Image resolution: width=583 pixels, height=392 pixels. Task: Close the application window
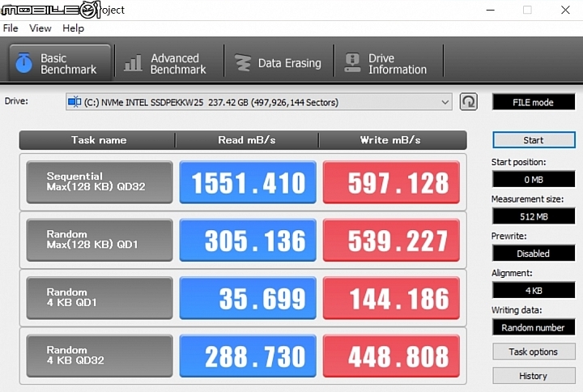(565, 10)
